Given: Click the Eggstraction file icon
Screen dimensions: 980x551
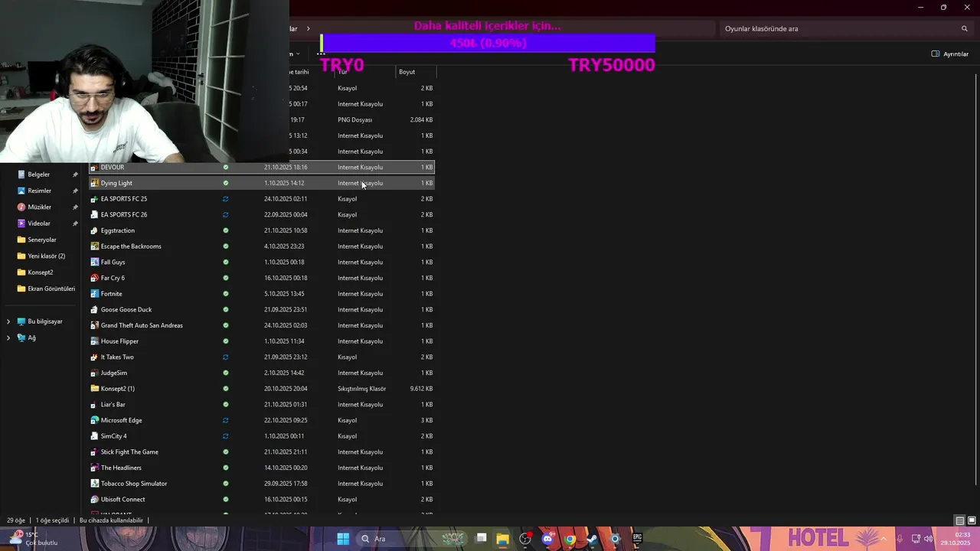Looking at the screenshot, I should tap(95, 230).
